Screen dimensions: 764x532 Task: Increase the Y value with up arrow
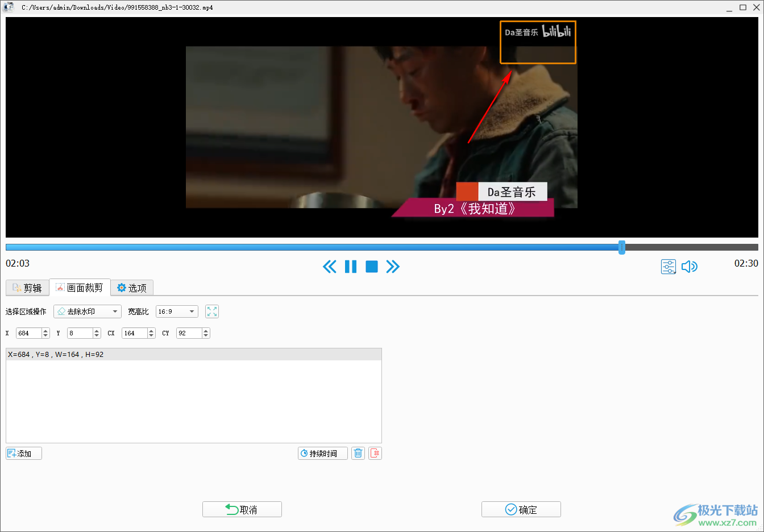pyautogui.click(x=97, y=331)
